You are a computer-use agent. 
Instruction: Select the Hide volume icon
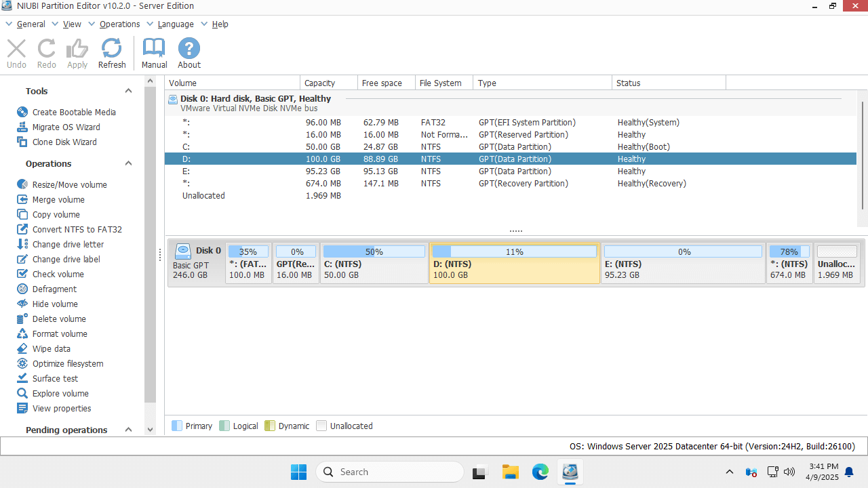point(22,304)
